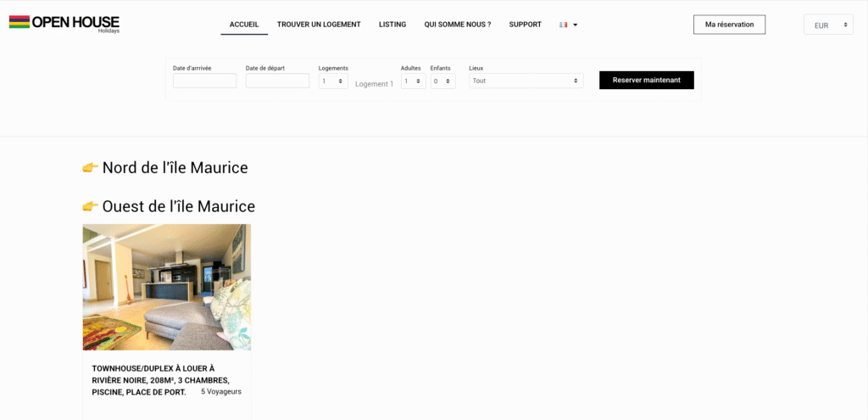Click the pointing hand emoji before Ouest
The image size is (868, 420).
coord(90,206)
